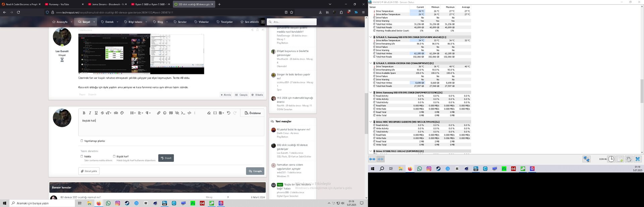Insert a link with chain icon

[159, 113]
